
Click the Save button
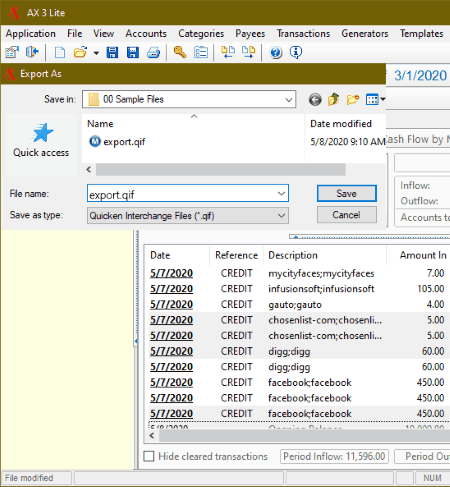[347, 193]
